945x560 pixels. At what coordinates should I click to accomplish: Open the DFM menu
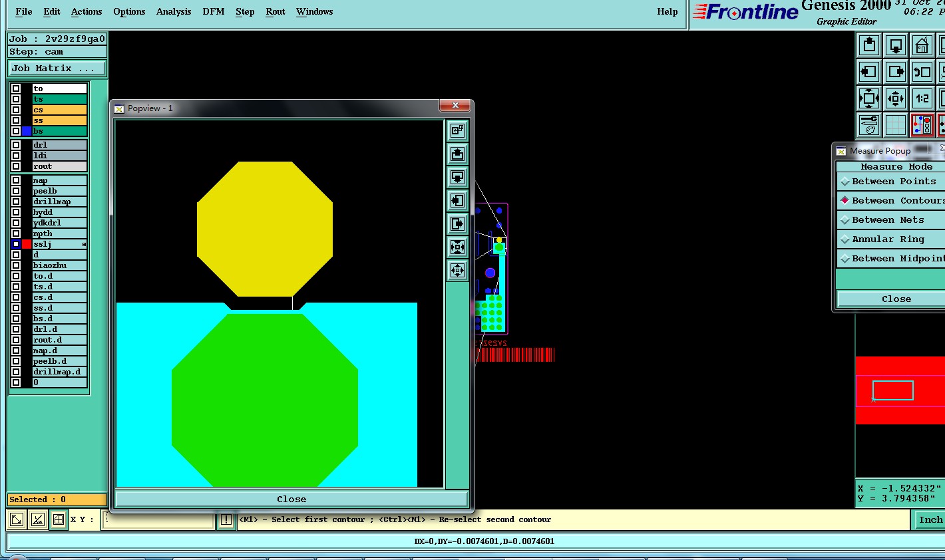(x=214, y=11)
